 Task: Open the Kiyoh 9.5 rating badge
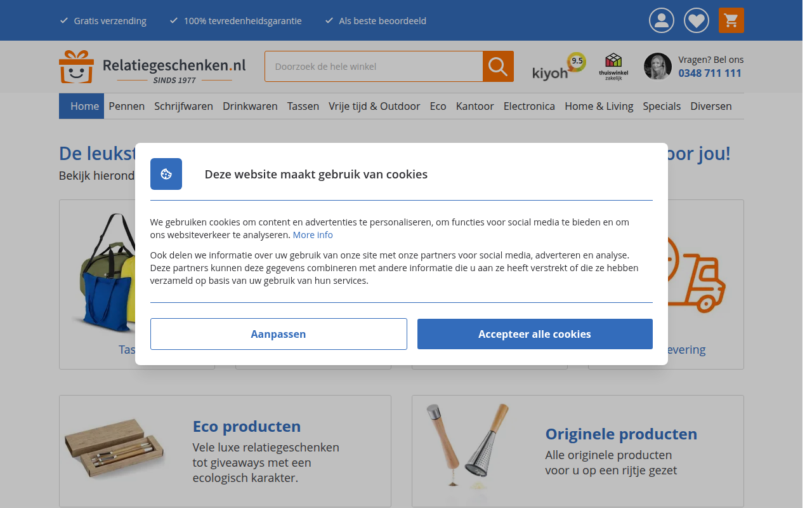[558, 67]
